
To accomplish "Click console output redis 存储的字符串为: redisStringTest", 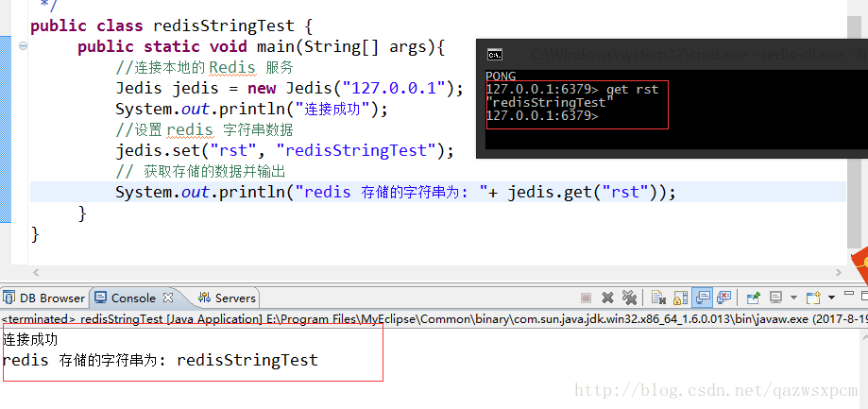I will (160, 360).
